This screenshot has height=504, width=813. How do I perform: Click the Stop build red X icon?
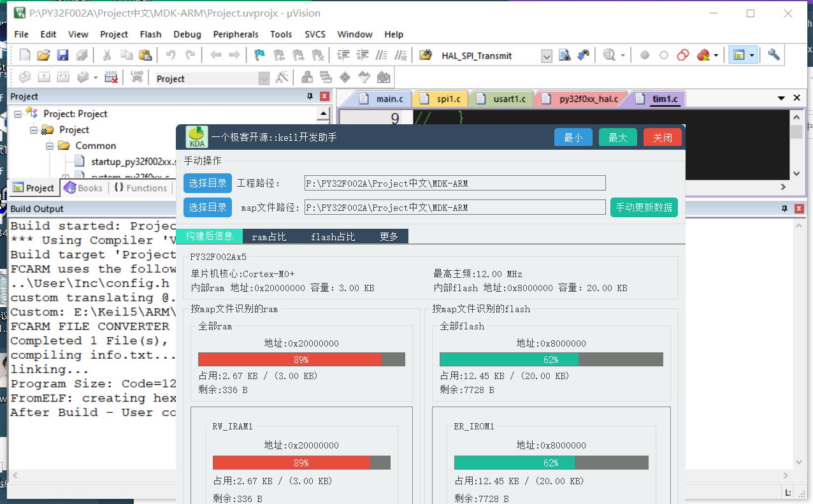click(x=111, y=78)
